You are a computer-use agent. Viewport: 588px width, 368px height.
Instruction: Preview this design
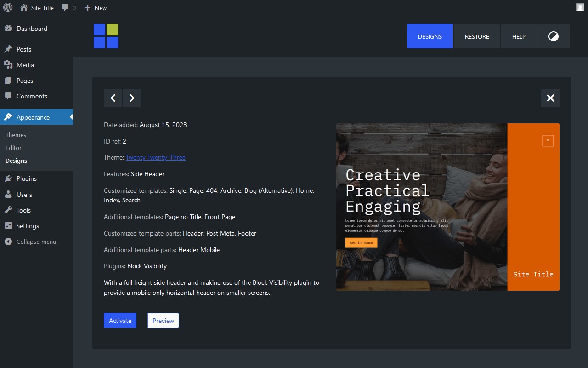pyautogui.click(x=163, y=321)
